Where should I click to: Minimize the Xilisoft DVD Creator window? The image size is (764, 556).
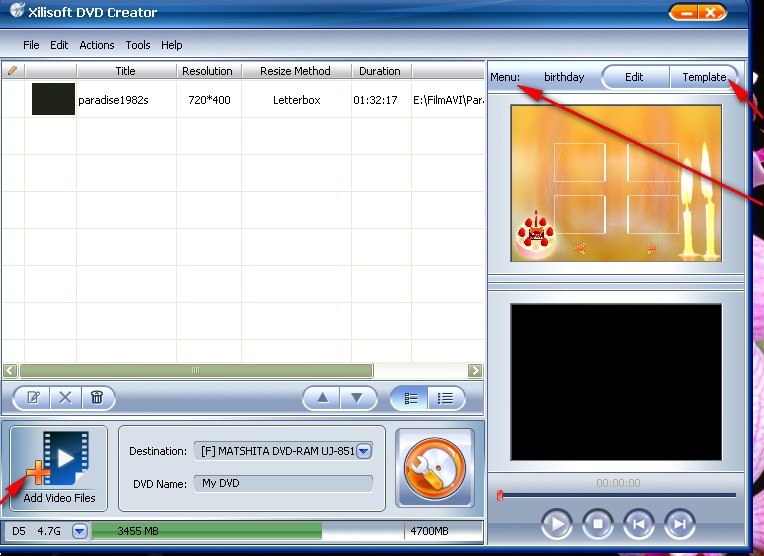pos(685,12)
